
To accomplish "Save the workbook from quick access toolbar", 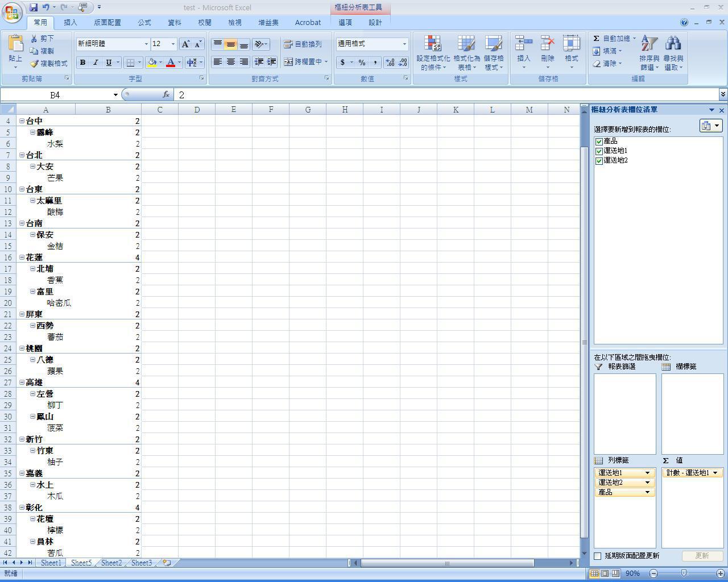I will click(34, 7).
